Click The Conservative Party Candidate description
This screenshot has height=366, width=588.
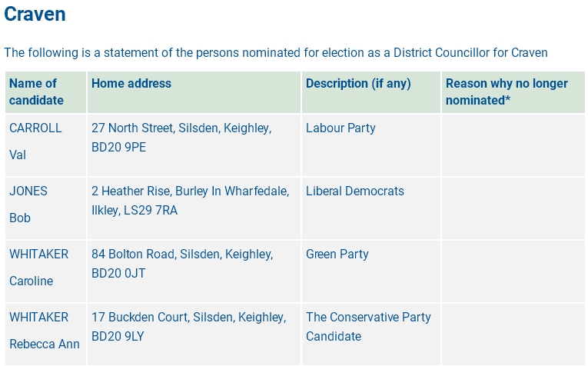[368, 326]
